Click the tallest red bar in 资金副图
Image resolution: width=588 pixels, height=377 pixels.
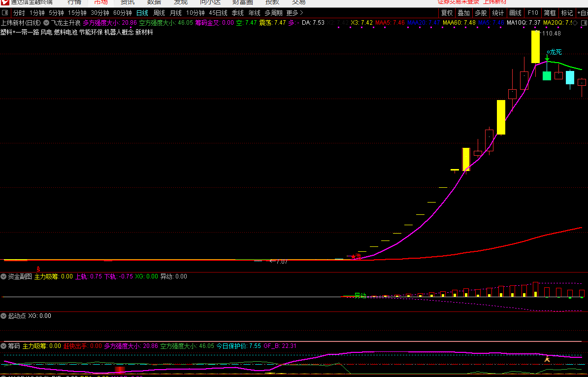535,290
